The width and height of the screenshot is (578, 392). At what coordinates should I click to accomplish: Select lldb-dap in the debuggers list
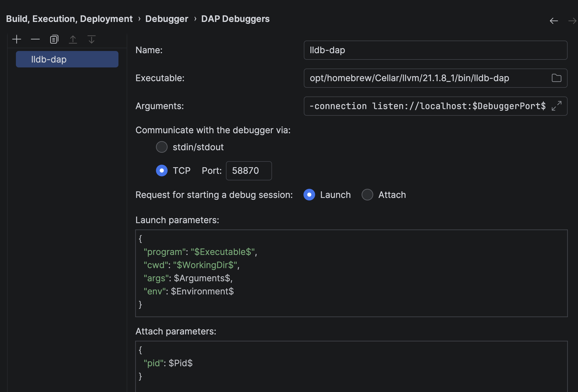[67, 59]
